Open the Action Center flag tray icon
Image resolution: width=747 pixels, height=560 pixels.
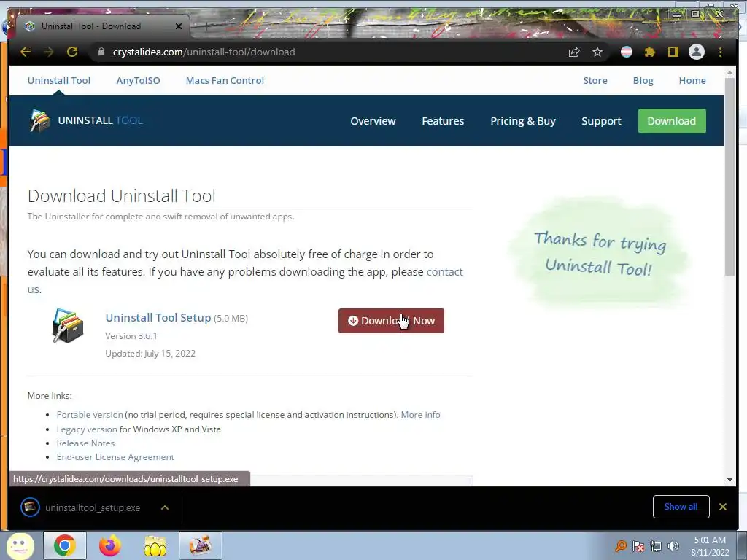638,546
